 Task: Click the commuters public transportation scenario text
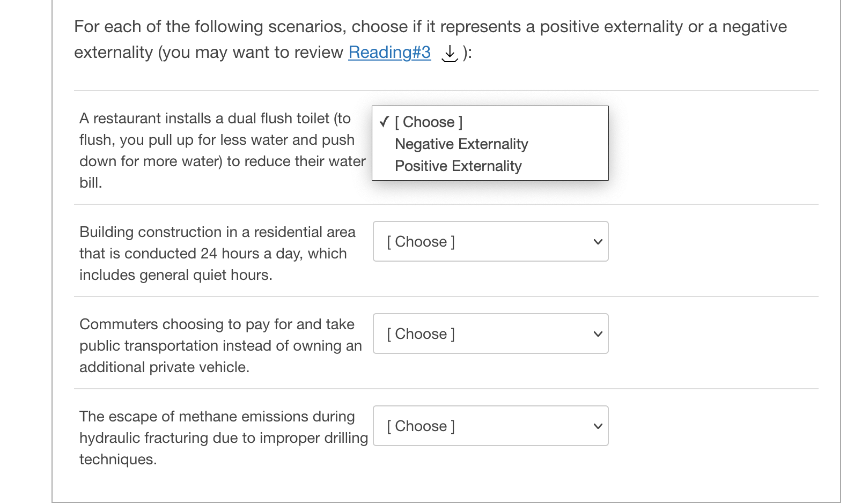[220, 345]
